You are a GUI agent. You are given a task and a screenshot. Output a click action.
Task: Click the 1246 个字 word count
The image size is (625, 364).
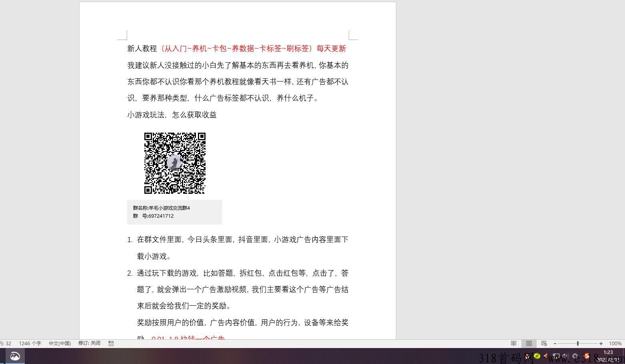click(x=30, y=343)
